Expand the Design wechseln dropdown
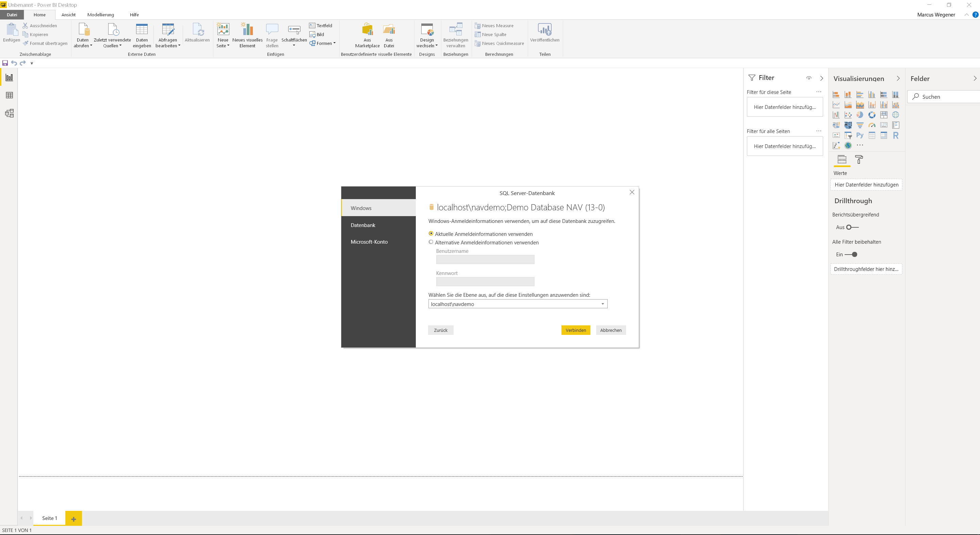Image resolution: width=980 pixels, height=535 pixels. pos(427,35)
